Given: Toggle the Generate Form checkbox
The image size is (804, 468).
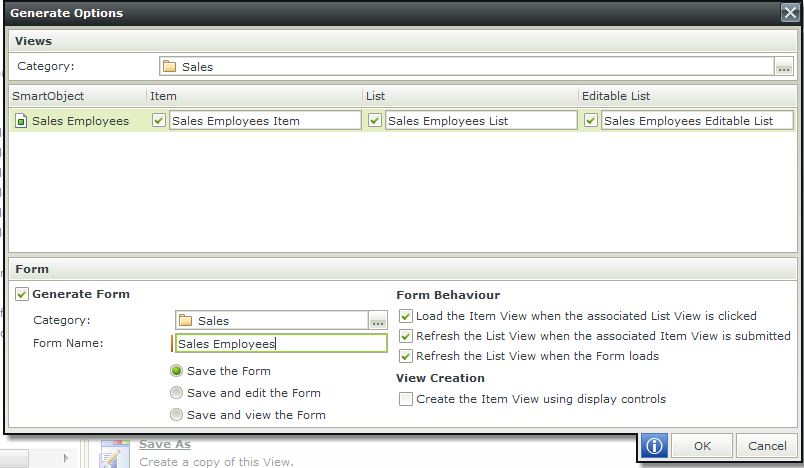Looking at the screenshot, I should [x=22, y=294].
